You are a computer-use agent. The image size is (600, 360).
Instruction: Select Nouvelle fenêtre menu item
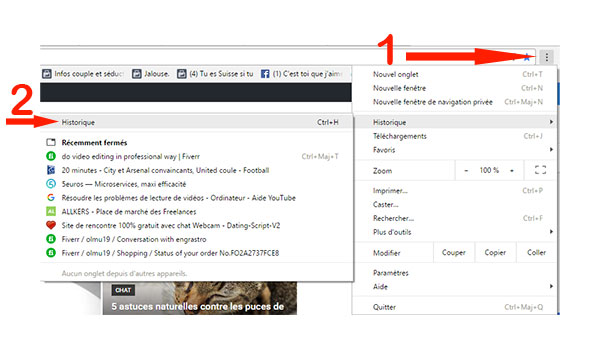click(455, 88)
